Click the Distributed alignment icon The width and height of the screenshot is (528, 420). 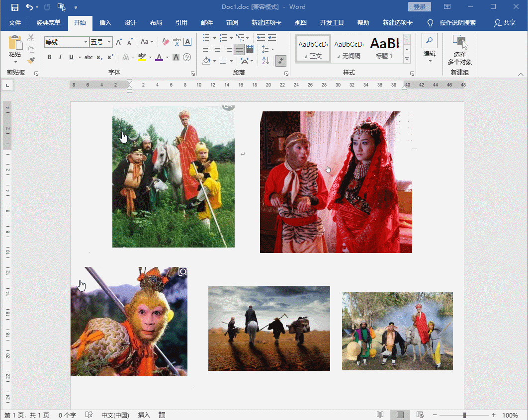(250, 49)
